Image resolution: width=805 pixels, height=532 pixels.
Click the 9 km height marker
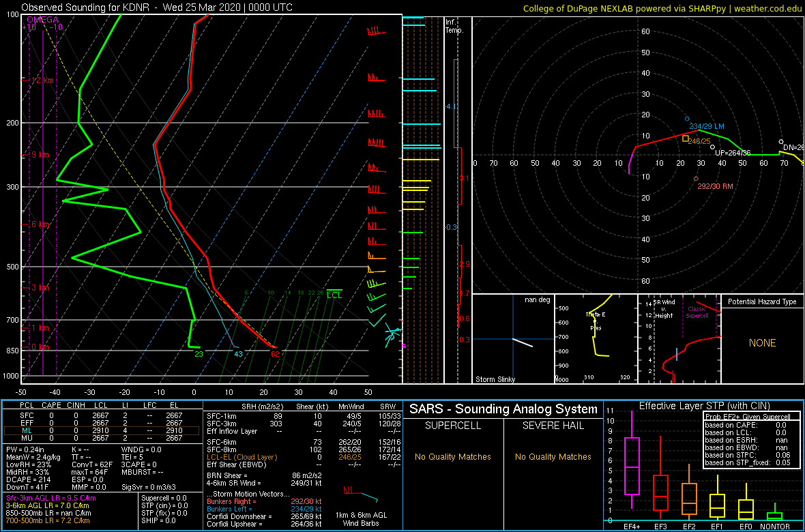point(40,155)
